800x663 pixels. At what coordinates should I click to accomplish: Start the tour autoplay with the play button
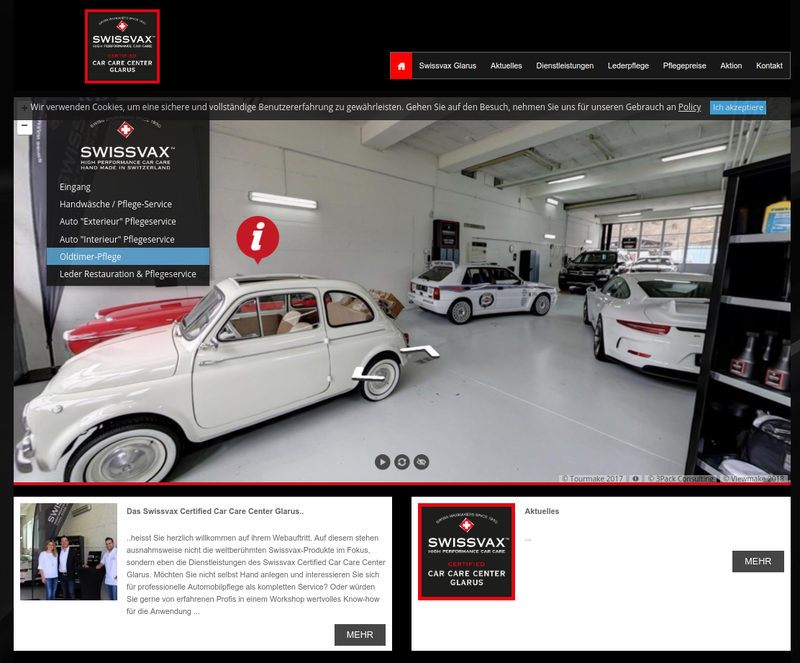[x=382, y=462]
